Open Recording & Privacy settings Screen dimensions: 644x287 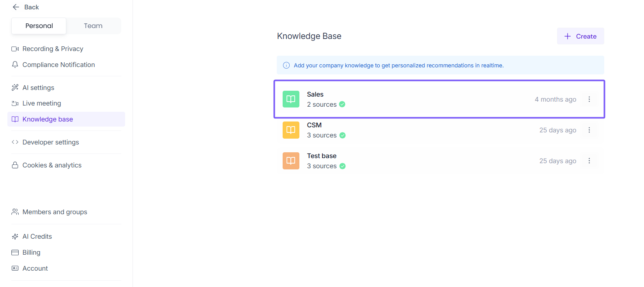point(53,49)
